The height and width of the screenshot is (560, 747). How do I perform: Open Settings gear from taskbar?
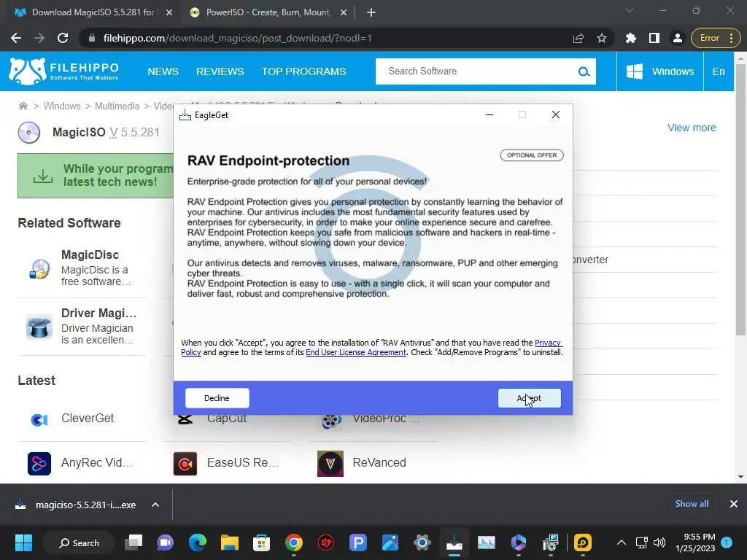[422, 542]
